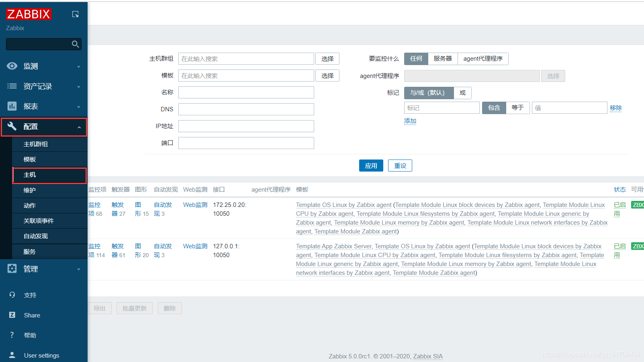Open 触发器 61 link
The width and height of the screenshot is (644, 362).
119,251
